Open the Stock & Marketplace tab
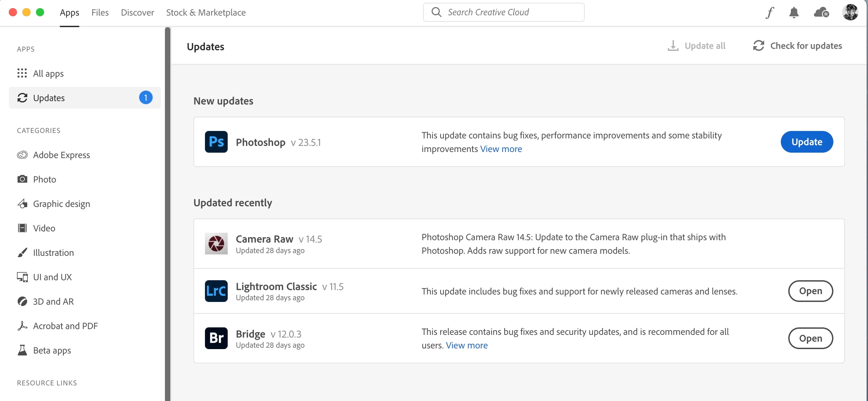 (206, 13)
